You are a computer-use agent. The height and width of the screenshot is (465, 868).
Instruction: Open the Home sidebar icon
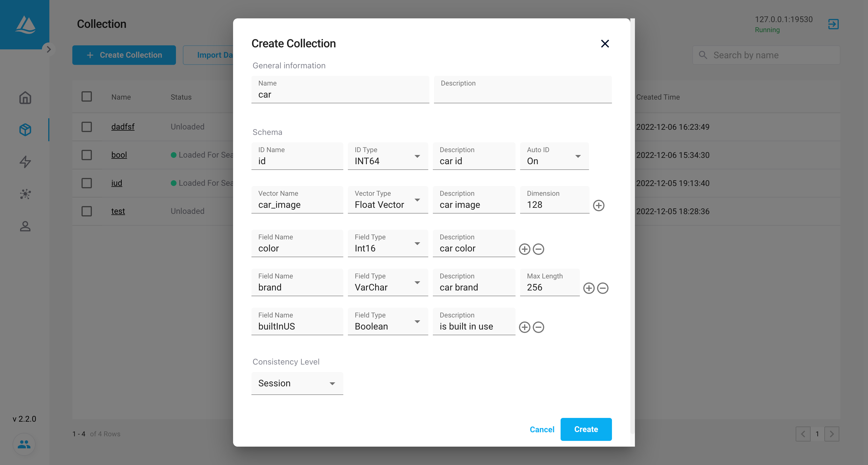[25, 98]
